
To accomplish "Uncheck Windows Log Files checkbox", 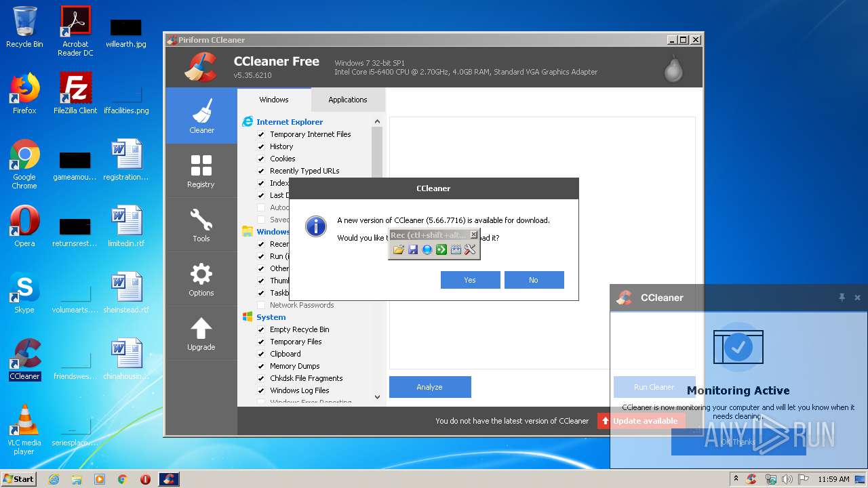I will [x=261, y=390].
